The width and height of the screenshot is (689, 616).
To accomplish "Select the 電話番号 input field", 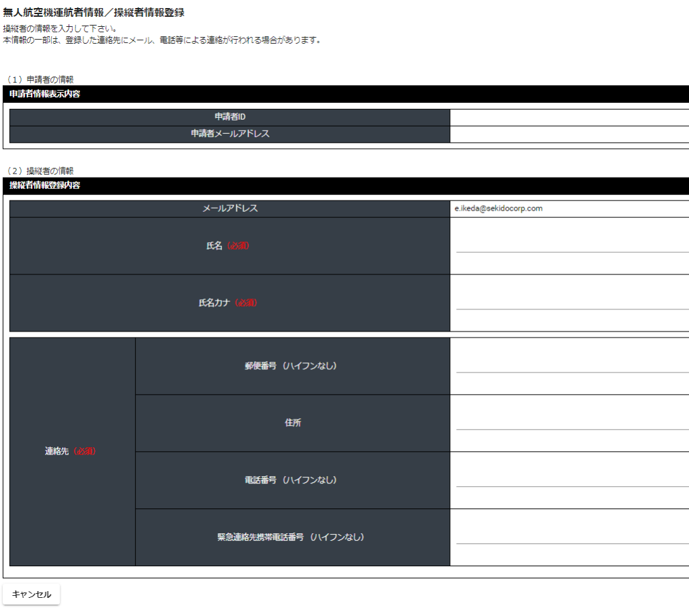I will pyautogui.click(x=572, y=479).
